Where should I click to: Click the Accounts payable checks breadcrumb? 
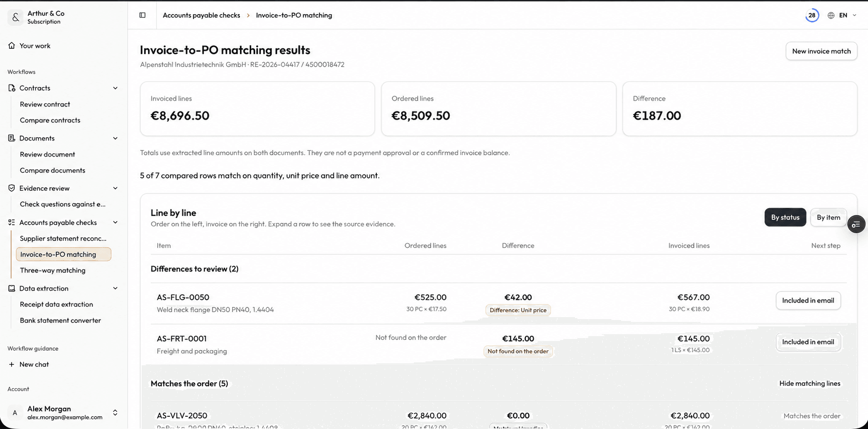click(202, 15)
